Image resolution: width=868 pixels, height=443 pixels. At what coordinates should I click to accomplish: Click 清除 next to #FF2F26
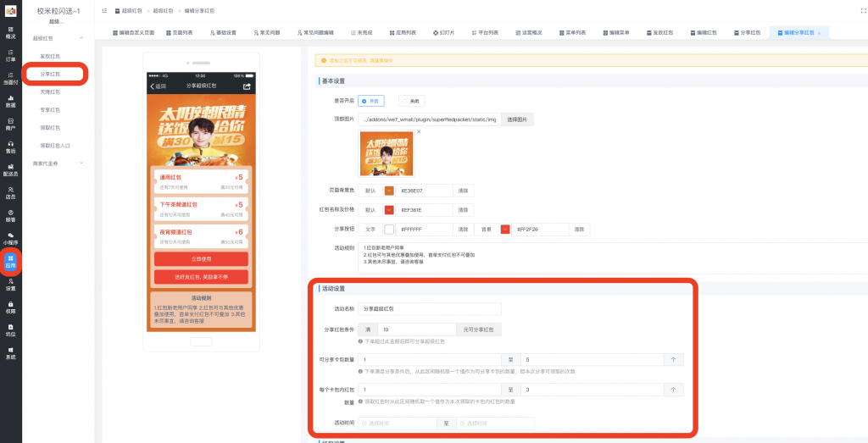point(579,229)
